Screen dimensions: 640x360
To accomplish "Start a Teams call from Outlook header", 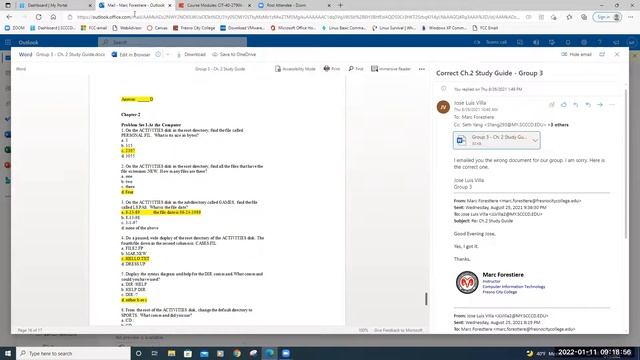I will click(491, 42).
